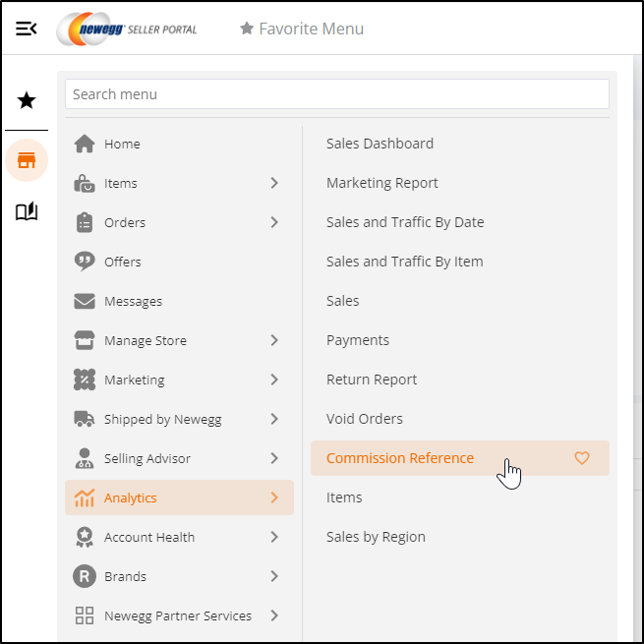Click the Messages envelope icon
The image size is (644, 644).
tap(85, 301)
